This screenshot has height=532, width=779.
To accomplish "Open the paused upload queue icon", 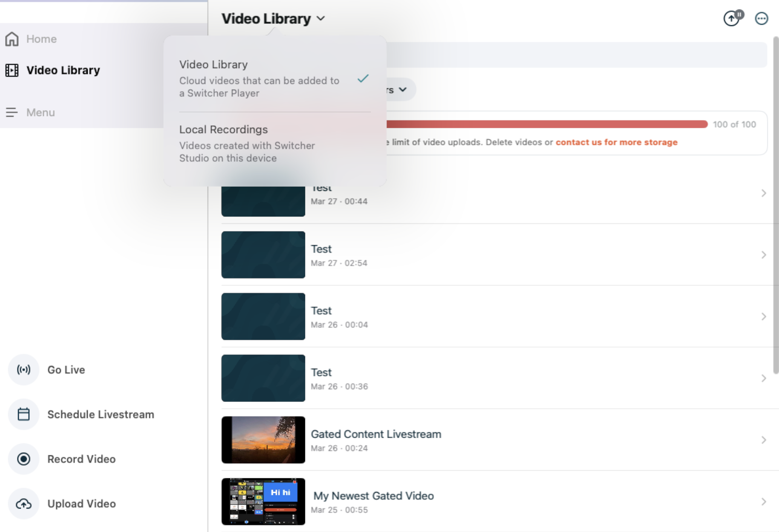I will point(733,18).
